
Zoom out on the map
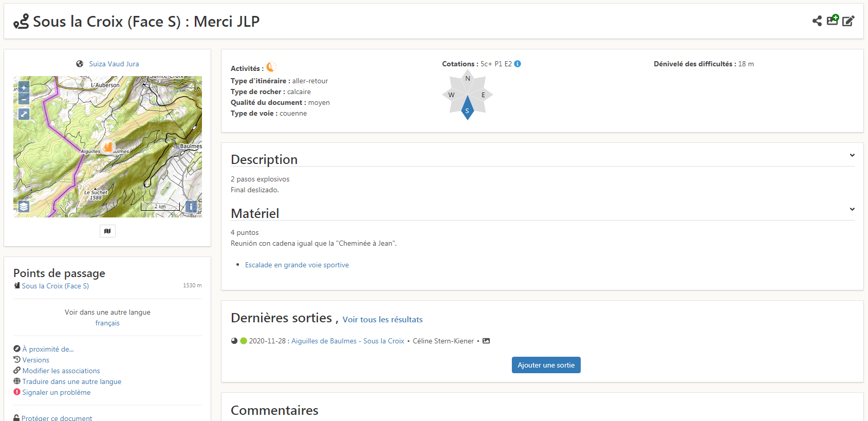click(x=24, y=99)
